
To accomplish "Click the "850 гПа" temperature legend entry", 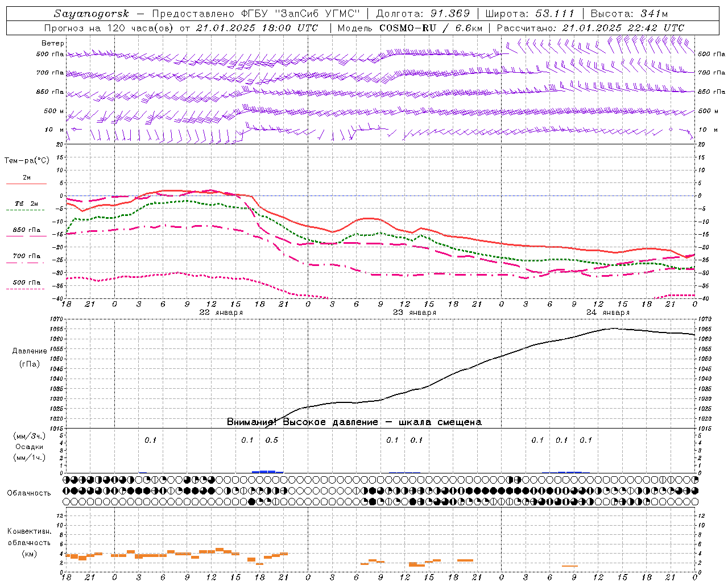I will pos(26,230).
